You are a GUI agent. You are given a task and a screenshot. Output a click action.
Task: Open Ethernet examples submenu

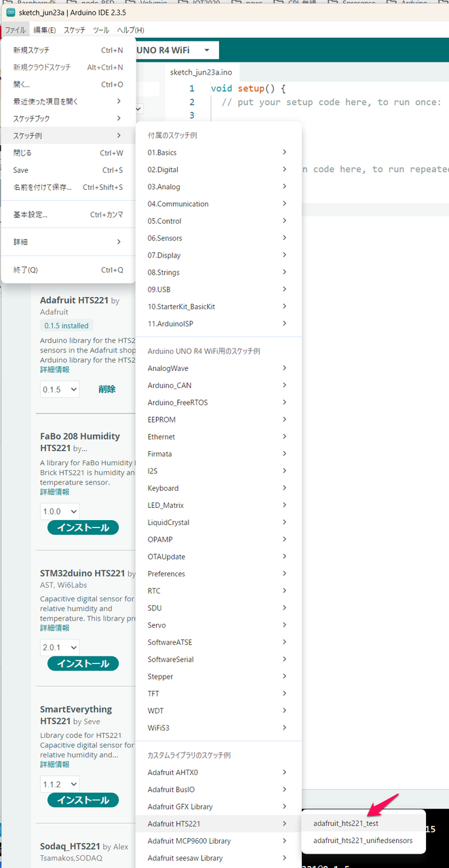[x=218, y=437]
